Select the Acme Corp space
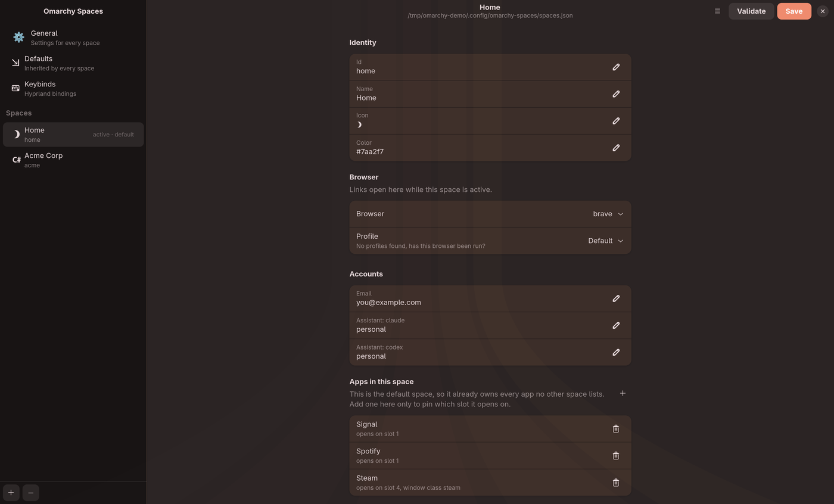Viewport: 834px width, 504px height. point(73,160)
